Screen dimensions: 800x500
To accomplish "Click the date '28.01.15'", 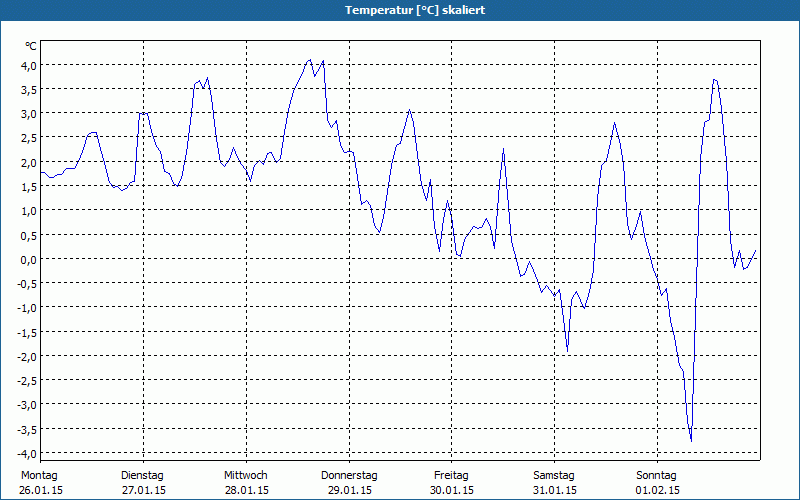I will tap(247, 490).
